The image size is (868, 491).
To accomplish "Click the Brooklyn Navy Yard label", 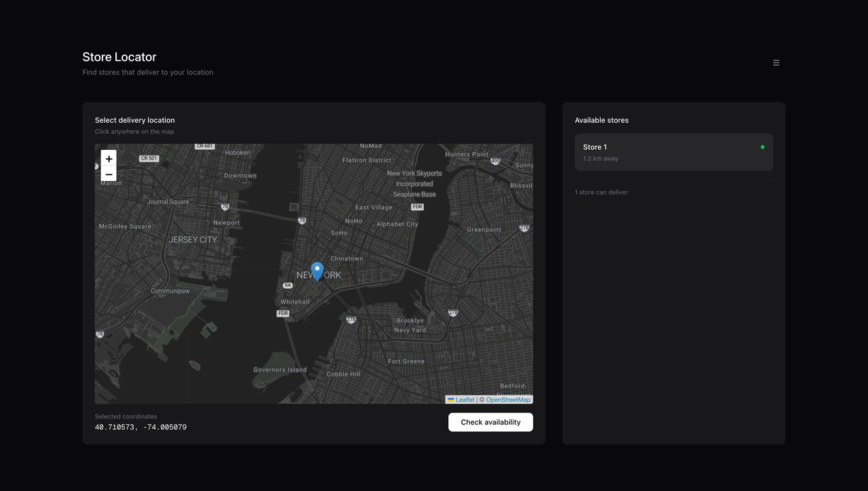I will (410, 325).
